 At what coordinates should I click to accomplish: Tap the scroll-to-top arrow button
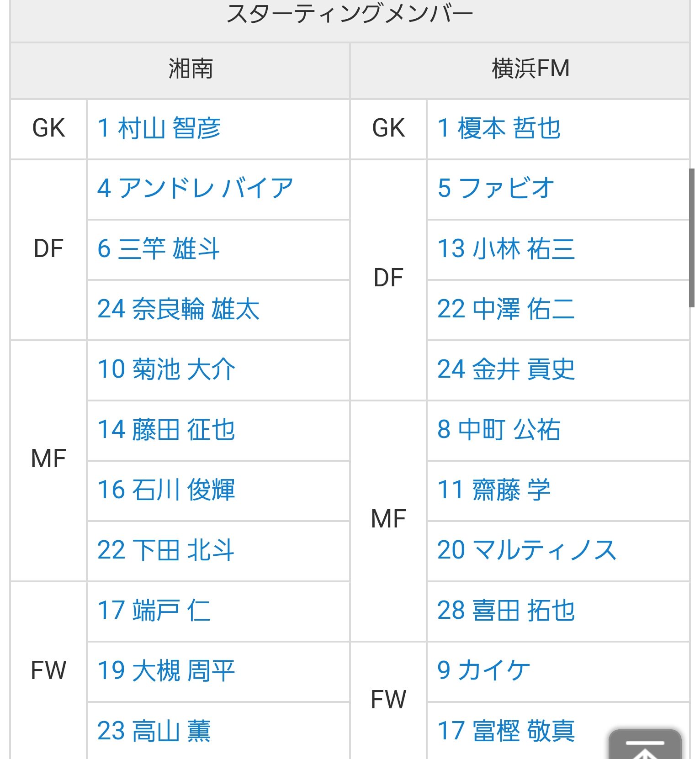click(x=644, y=745)
